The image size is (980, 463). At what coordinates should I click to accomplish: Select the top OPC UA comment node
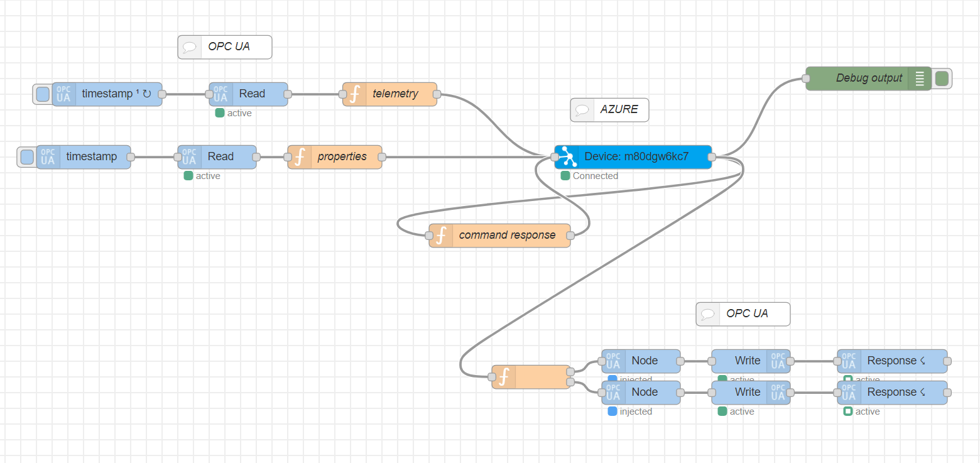pyautogui.click(x=225, y=47)
